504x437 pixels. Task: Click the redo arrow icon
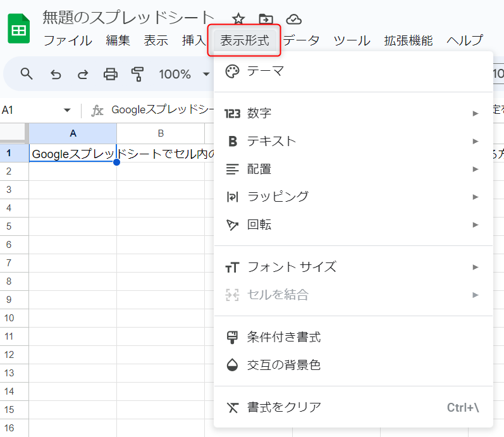pyautogui.click(x=83, y=74)
